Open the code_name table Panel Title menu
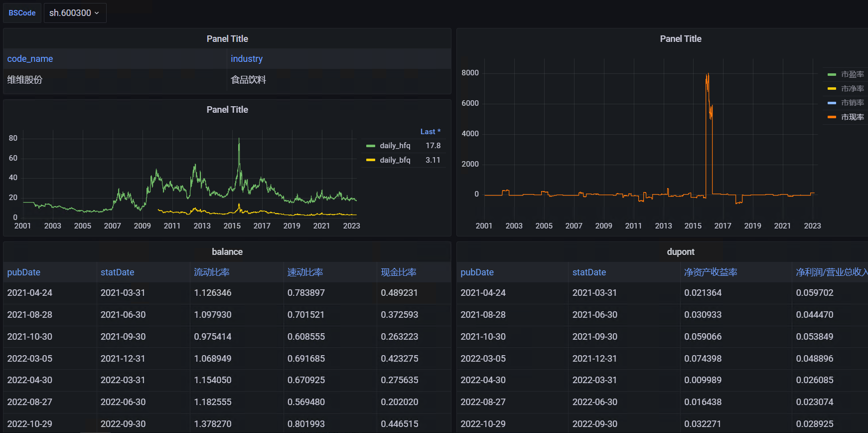This screenshot has width=868, height=433. pos(227,39)
